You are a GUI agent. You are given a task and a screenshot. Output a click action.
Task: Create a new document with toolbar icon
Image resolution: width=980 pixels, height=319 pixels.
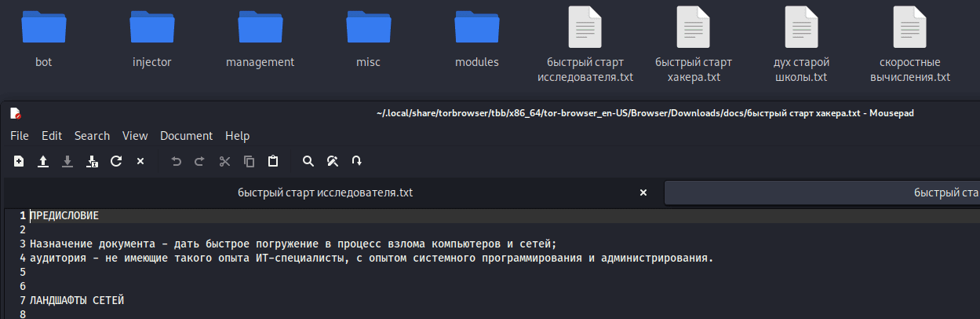19,161
